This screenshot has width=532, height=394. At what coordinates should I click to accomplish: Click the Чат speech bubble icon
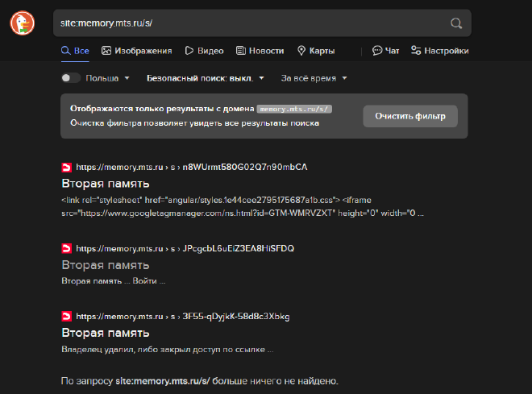tap(377, 51)
